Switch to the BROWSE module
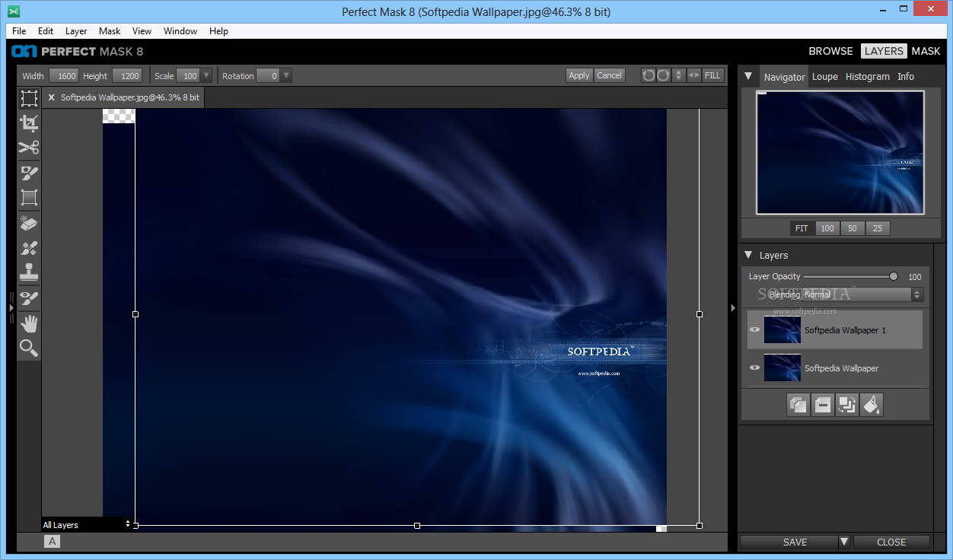The image size is (953, 560). 830,51
